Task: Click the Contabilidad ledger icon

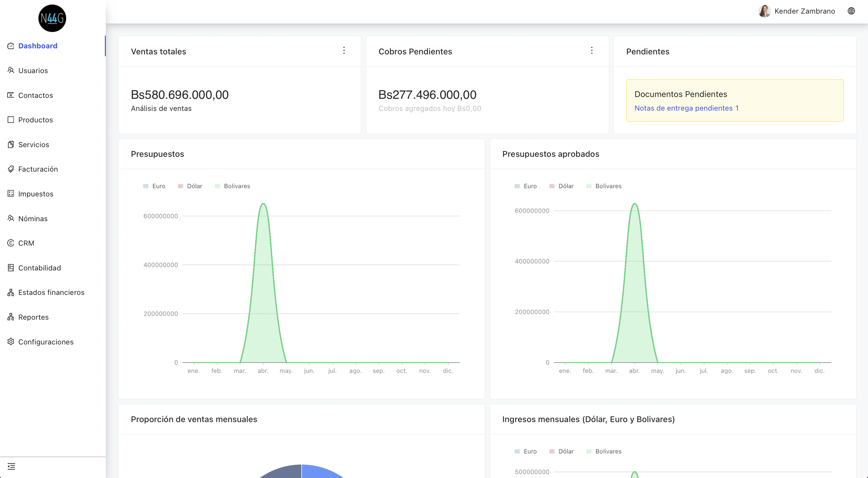Action: click(11, 268)
